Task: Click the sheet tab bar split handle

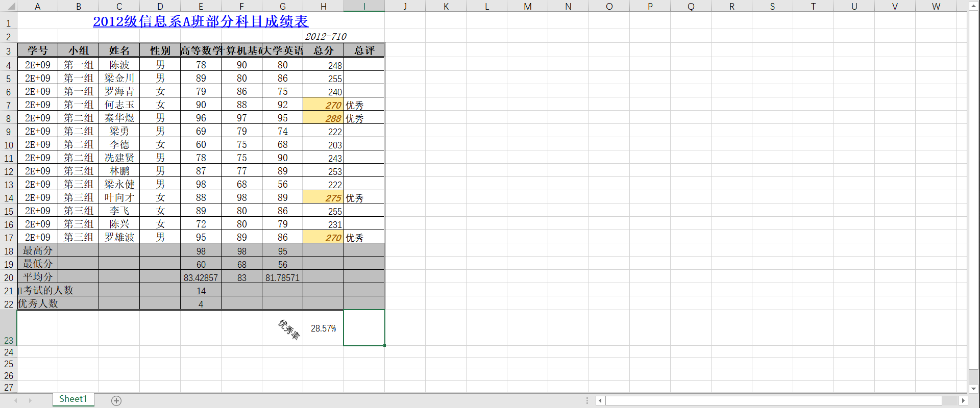Action: [587, 401]
